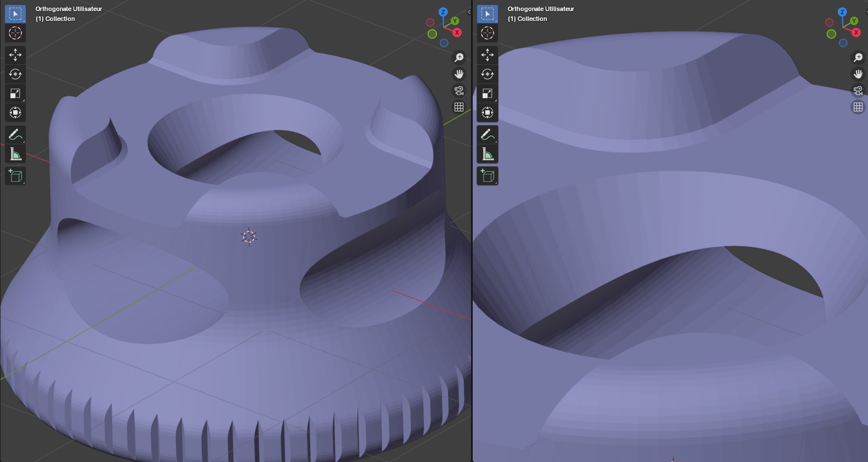The width and height of the screenshot is (868, 462).
Task: Click the red X axis on right gizmo
Action: coord(856,32)
